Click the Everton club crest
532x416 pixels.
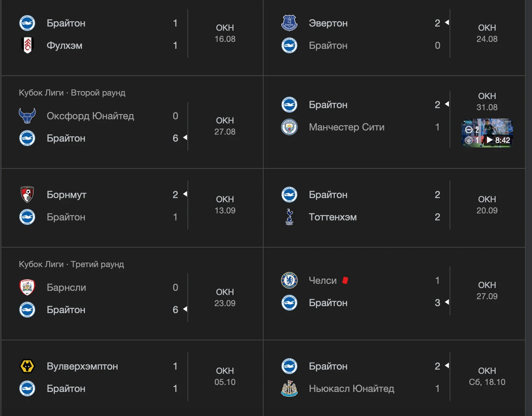click(289, 23)
